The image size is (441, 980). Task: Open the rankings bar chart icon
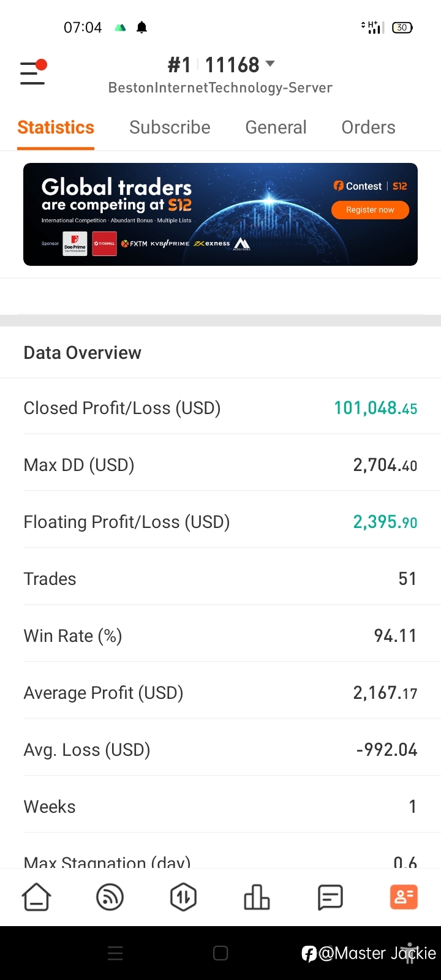257,898
